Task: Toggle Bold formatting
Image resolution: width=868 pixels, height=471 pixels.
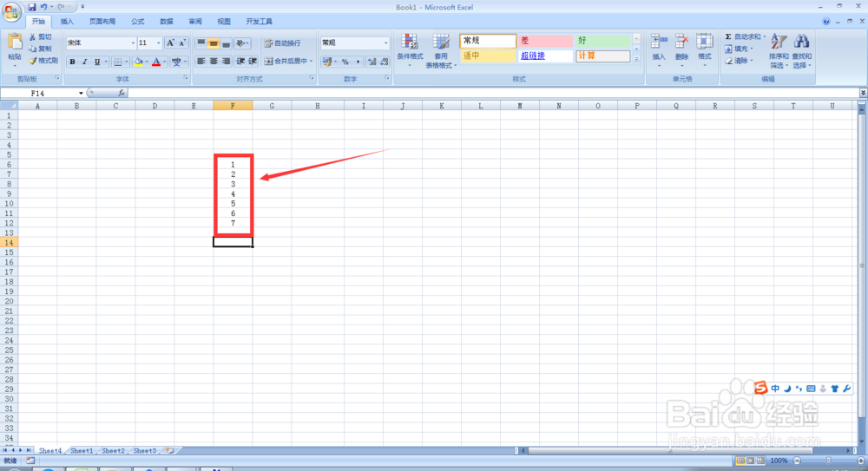Action: click(72, 62)
